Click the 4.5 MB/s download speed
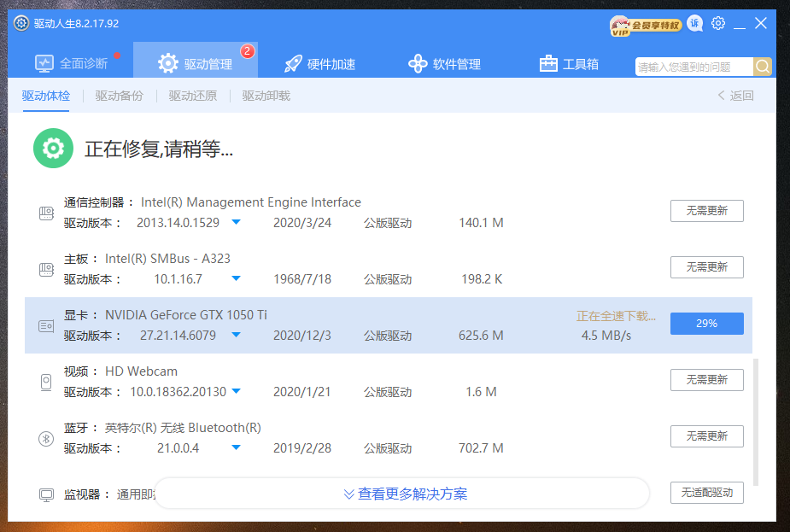The width and height of the screenshot is (790, 532). tap(606, 336)
